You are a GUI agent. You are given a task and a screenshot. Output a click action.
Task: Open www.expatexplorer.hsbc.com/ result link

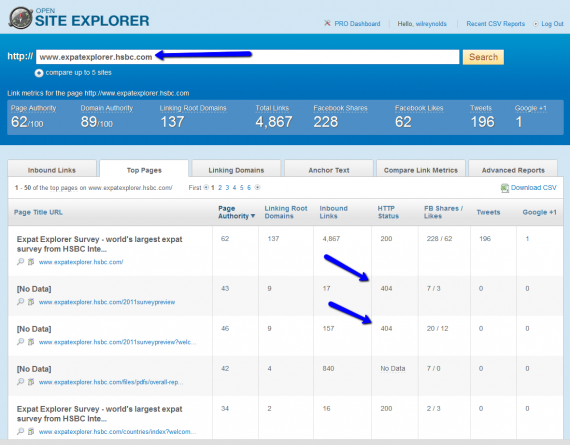click(x=81, y=262)
